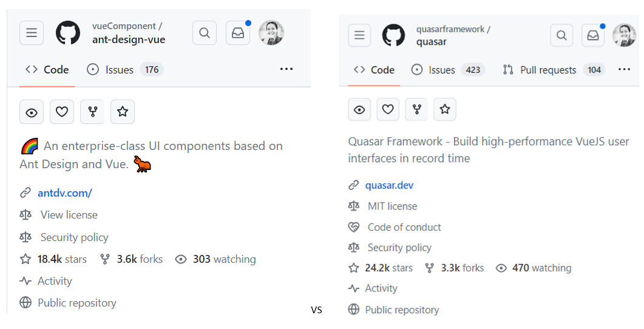Expand the three-dot overflow in quasar navigation
Viewport: 644px width, 329px height.
click(624, 70)
